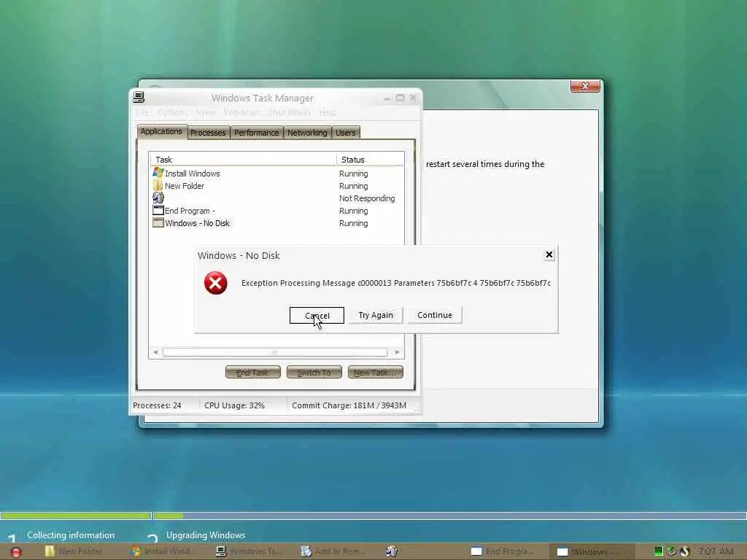
Task: Click the Windows - No Disk task icon
Action: pos(158,222)
